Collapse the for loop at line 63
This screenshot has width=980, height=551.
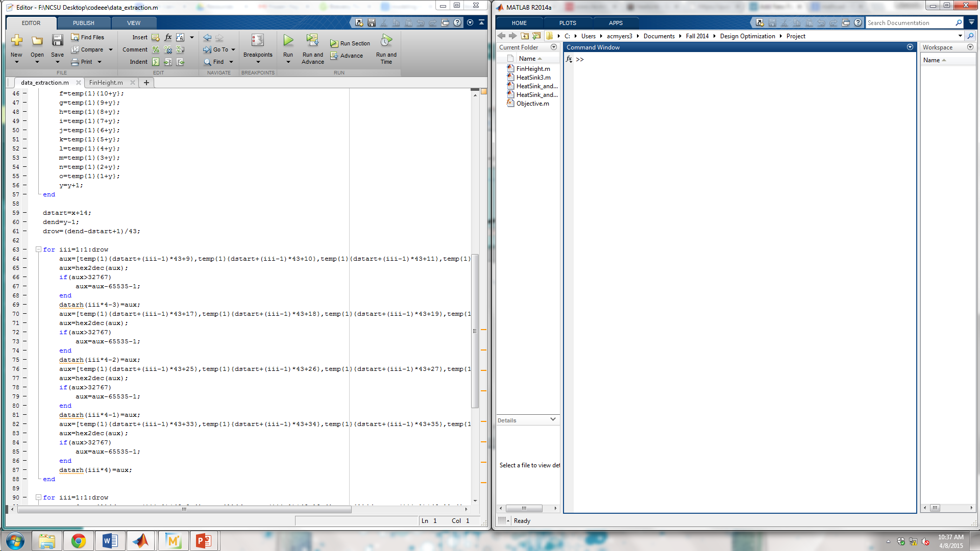coord(38,249)
